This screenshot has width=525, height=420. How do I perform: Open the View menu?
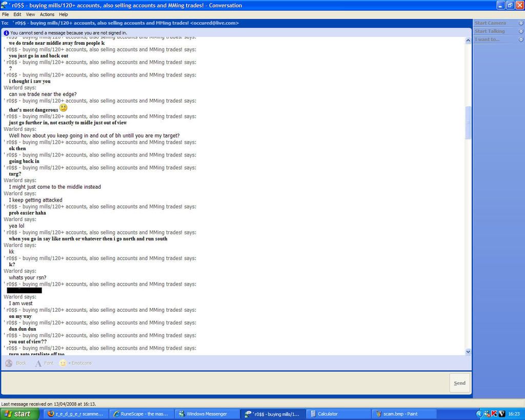point(30,14)
